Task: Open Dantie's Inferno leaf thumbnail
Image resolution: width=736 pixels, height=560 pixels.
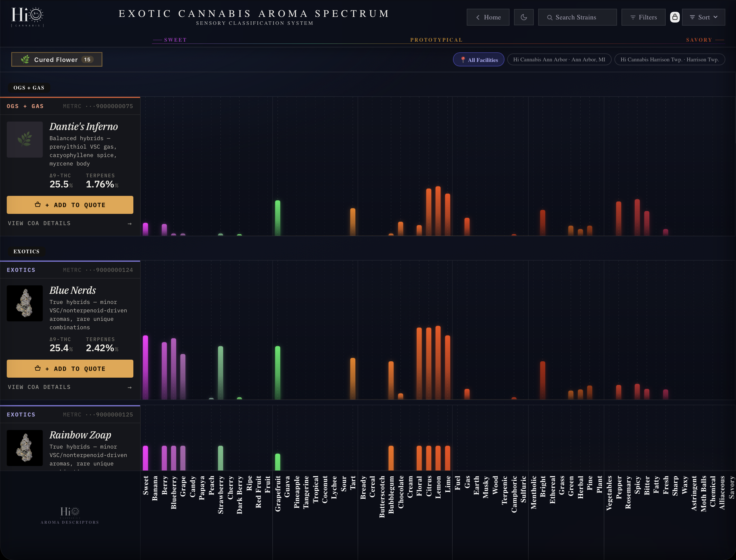Action: click(x=25, y=139)
